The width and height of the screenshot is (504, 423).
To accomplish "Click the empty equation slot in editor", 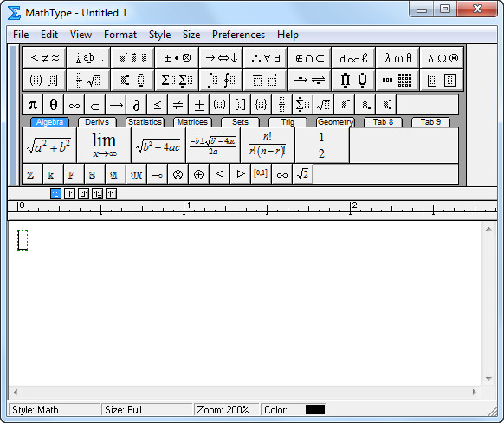I will tap(23, 240).
